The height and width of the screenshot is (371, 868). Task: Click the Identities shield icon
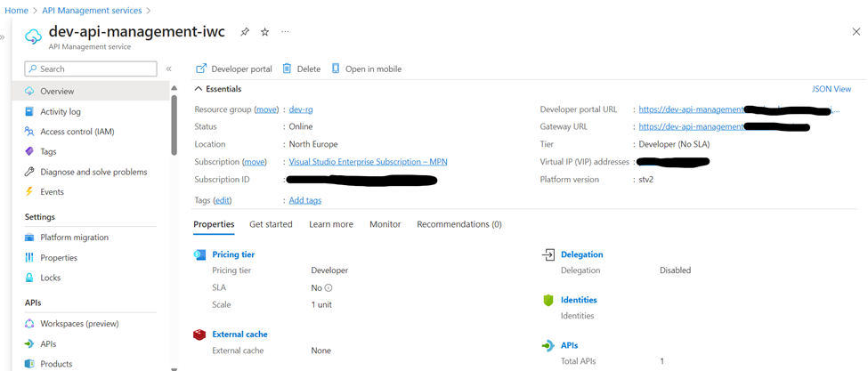coord(548,300)
